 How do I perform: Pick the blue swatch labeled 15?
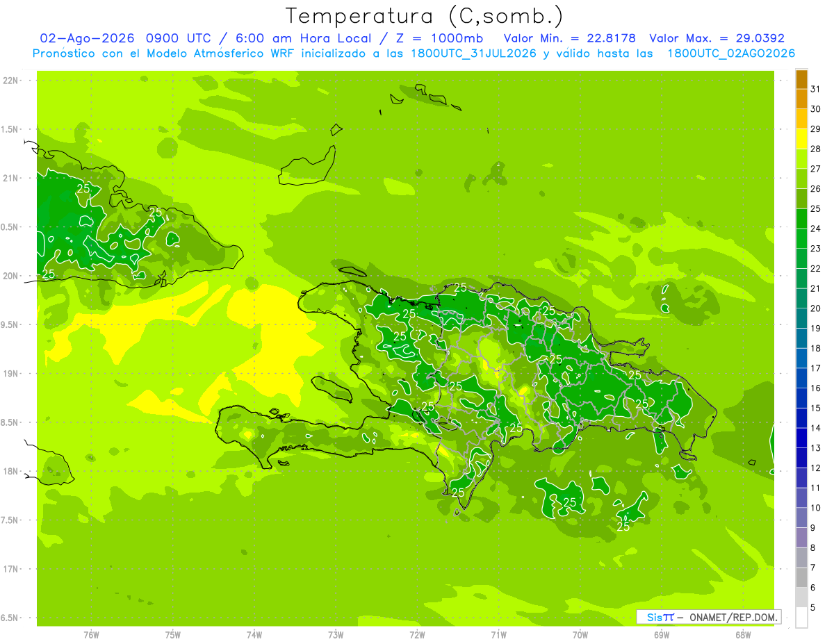[x=801, y=399]
